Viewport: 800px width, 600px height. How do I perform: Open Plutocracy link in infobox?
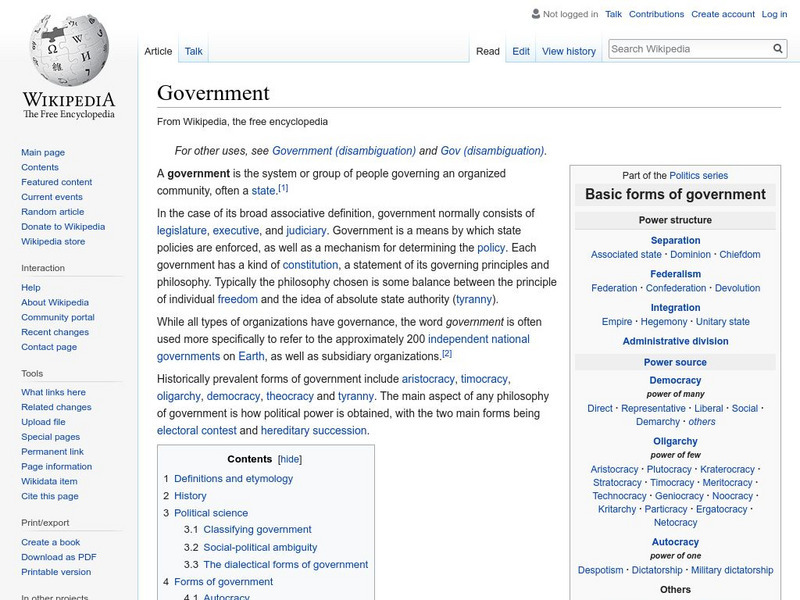coord(669,469)
